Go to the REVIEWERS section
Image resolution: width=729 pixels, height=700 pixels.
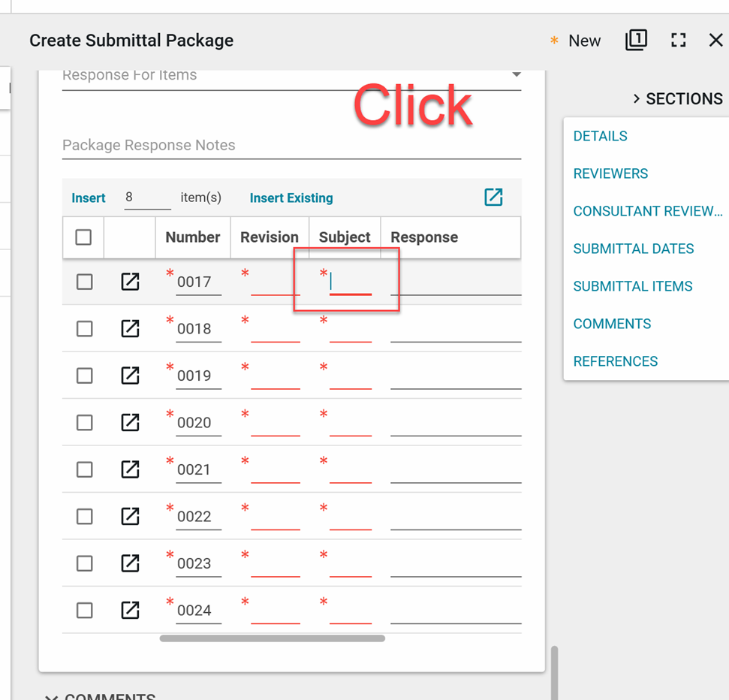pyautogui.click(x=610, y=173)
